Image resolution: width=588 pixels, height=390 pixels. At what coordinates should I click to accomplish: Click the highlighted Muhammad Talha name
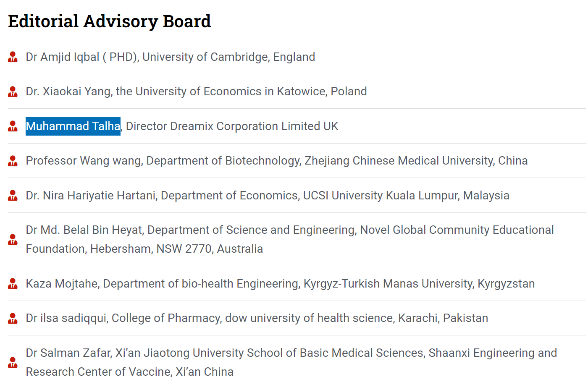click(73, 126)
